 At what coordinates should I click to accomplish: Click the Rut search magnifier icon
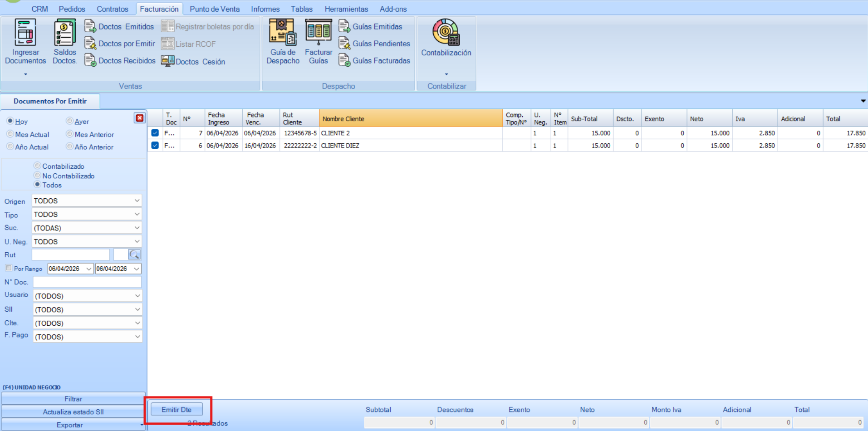(134, 255)
